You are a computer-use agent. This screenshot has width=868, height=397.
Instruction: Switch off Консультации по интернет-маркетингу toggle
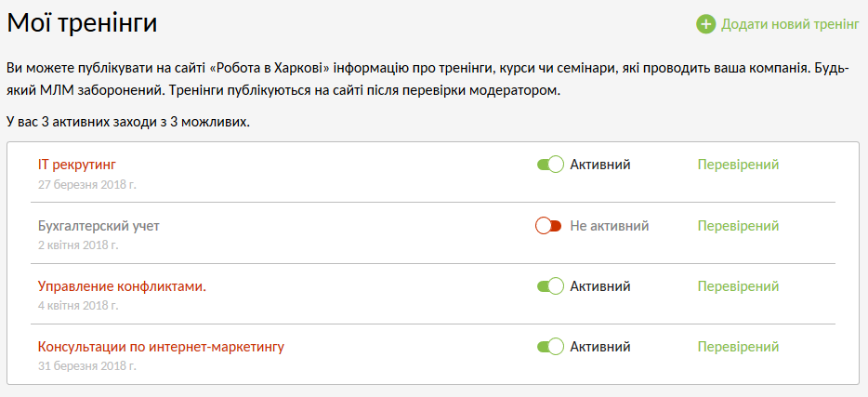[x=550, y=347]
